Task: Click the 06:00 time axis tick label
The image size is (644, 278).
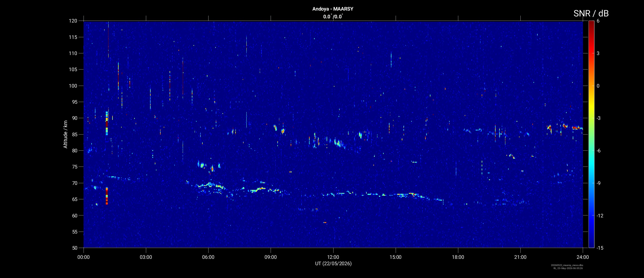Action: click(x=208, y=257)
